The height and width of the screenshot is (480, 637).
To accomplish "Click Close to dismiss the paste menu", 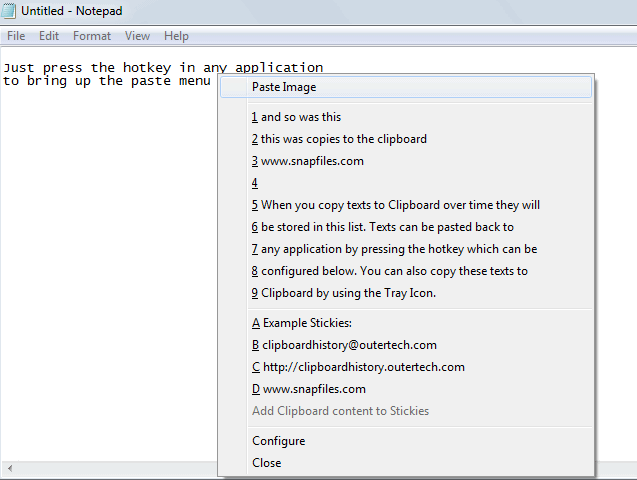I will [x=266, y=463].
